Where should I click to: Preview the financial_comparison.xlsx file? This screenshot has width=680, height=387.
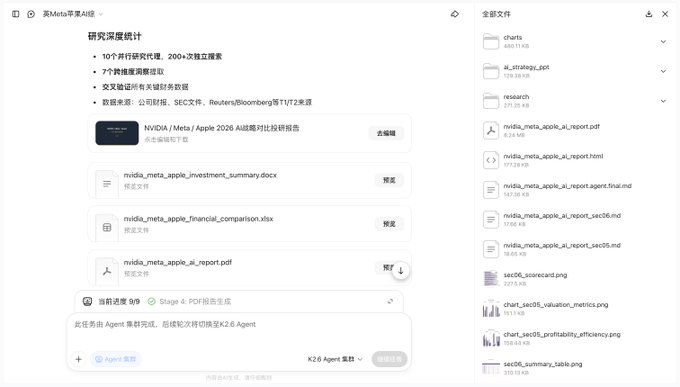pyautogui.click(x=389, y=224)
